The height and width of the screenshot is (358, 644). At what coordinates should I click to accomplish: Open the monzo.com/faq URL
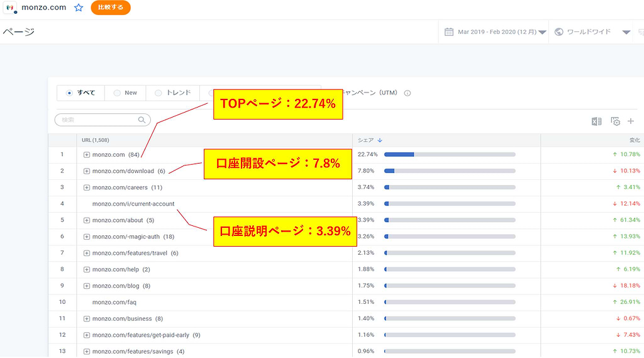[x=114, y=302]
